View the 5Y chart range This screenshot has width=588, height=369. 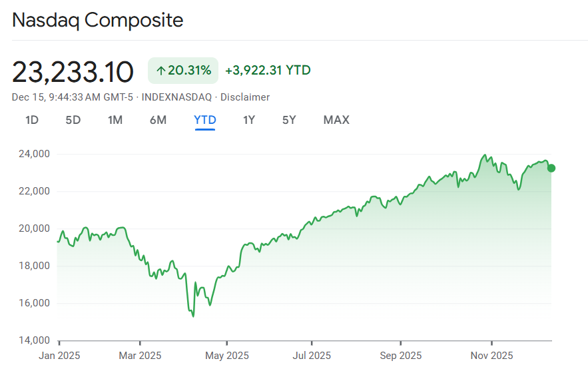(x=289, y=120)
